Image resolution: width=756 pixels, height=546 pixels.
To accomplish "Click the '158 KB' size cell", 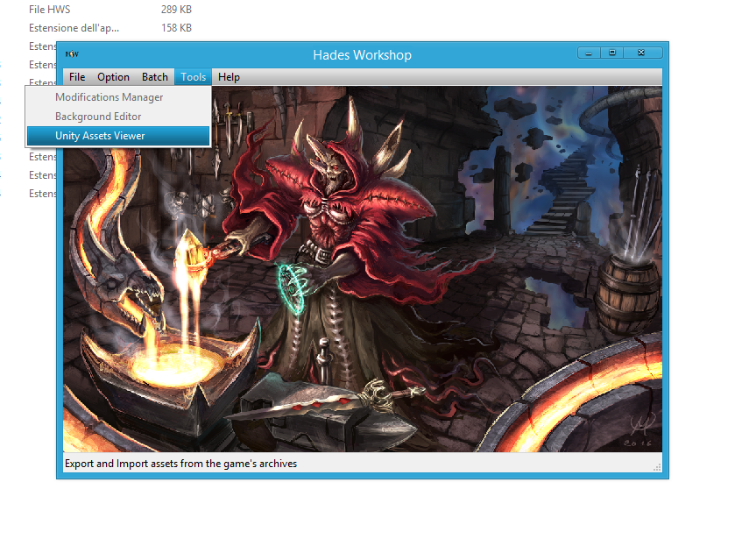I will coord(176,28).
